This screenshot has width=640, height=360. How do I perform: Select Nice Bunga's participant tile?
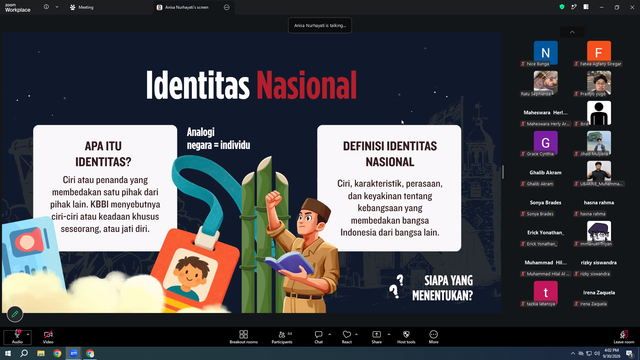tap(546, 53)
